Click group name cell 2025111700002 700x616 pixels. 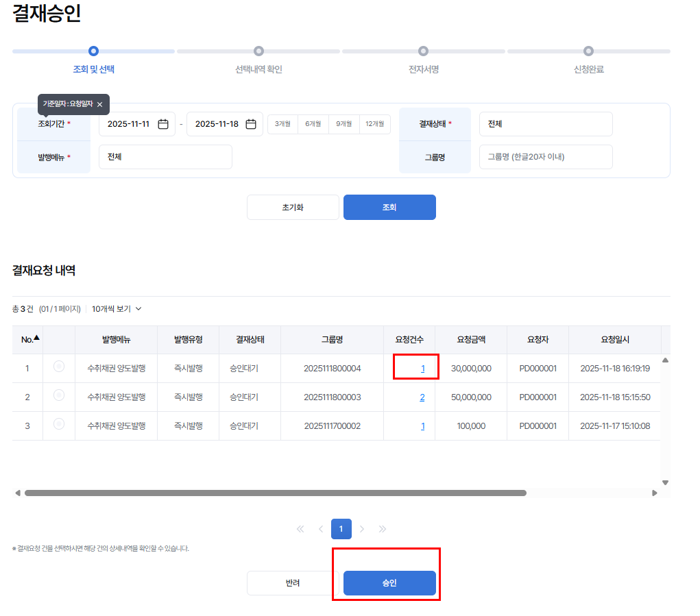pyautogui.click(x=332, y=426)
